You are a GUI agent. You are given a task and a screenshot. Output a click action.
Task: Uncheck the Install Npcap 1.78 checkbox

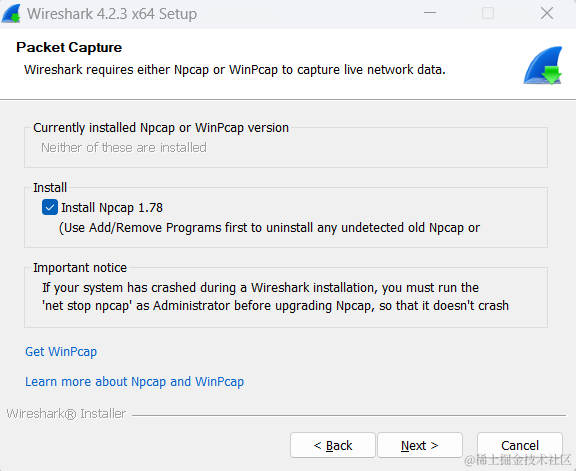[50, 207]
